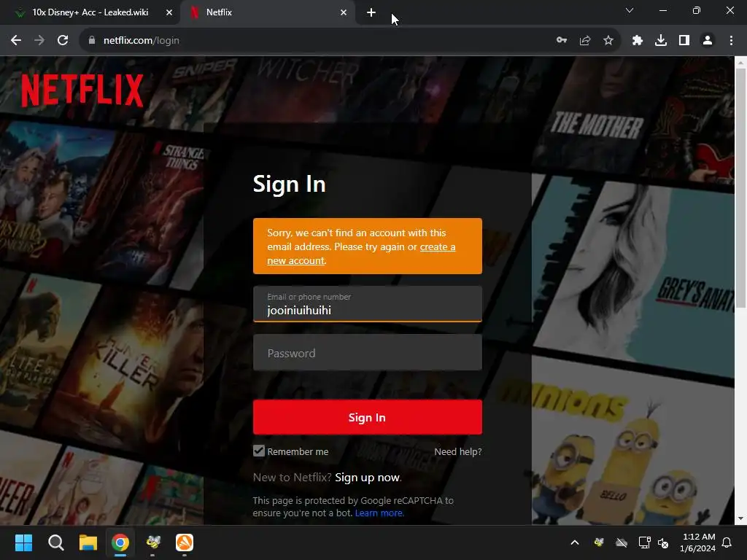Click the page vertical scrollbar thumb
The width and height of the screenshot is (747, 560).
click(740, 188)
